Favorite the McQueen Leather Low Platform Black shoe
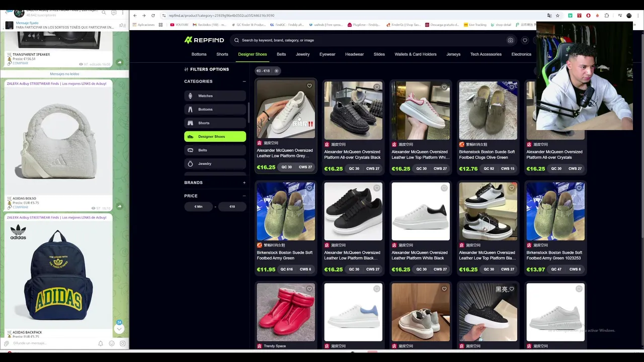This screenshot has height=362, width=644. pyautogui.click(x=377, y=188)
